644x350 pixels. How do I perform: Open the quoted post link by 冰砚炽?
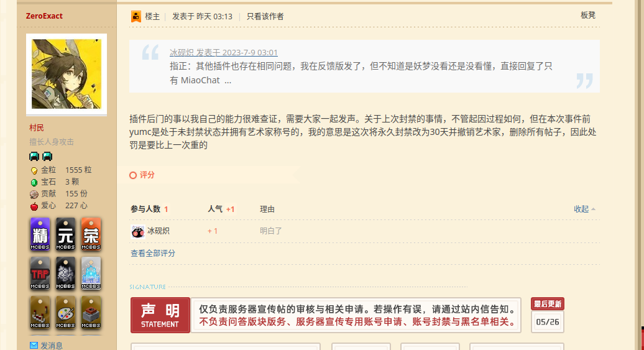click(x=224, y=53)
